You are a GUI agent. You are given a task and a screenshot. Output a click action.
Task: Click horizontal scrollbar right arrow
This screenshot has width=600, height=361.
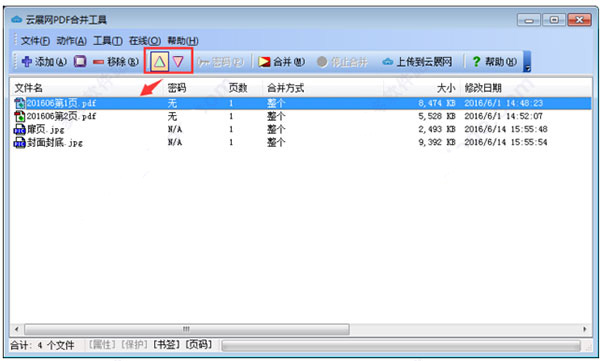coord(585,329)
